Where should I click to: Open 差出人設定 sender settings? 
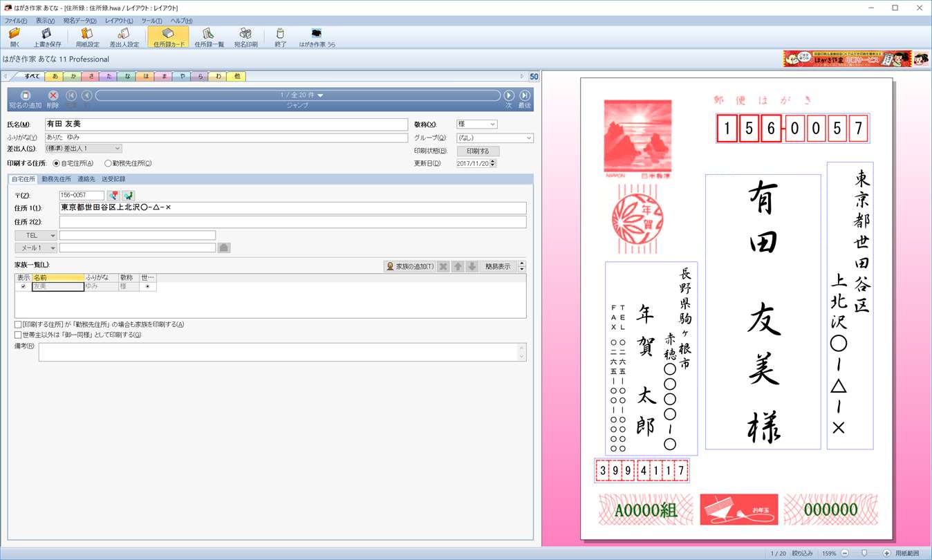click(124, 37)
